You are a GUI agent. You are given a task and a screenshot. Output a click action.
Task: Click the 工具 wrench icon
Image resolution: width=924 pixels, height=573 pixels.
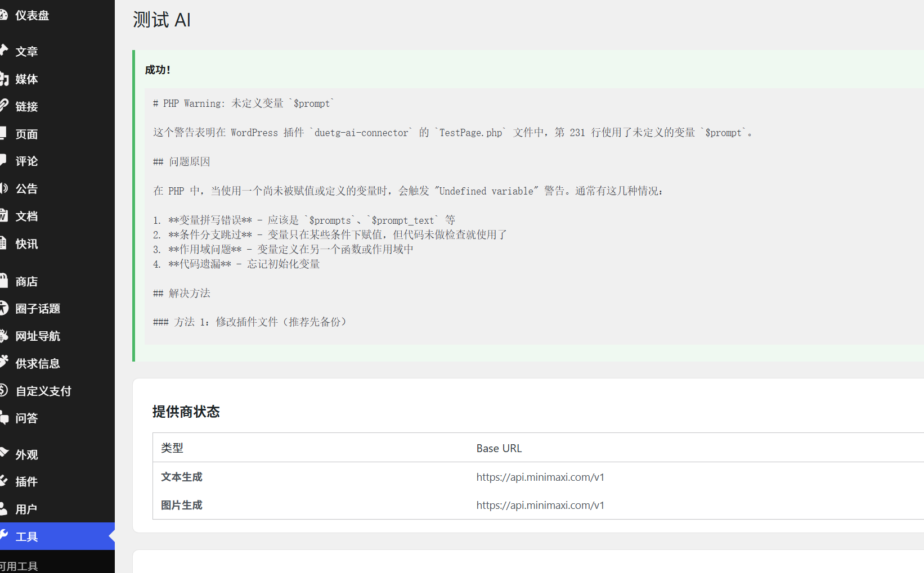tap(3, 535)
